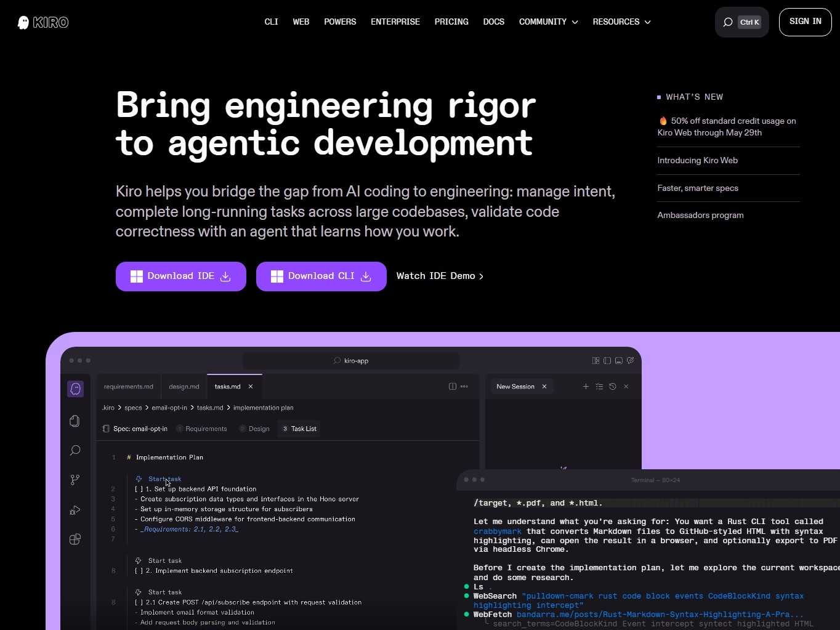Click the download arrow icon on Download CLI
This screenshot has width=840, height=630.
tap(366, 277)
